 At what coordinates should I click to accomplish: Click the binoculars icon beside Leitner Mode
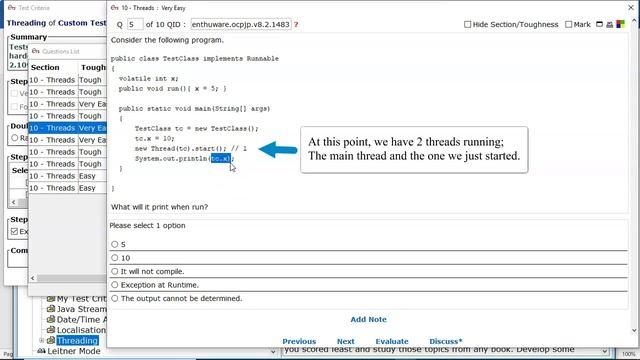[41, 351]
